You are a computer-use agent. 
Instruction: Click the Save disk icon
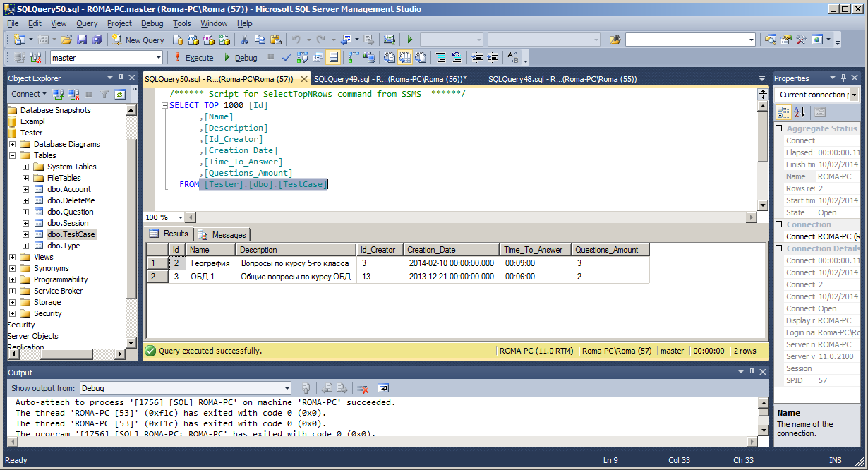(82, 40)
